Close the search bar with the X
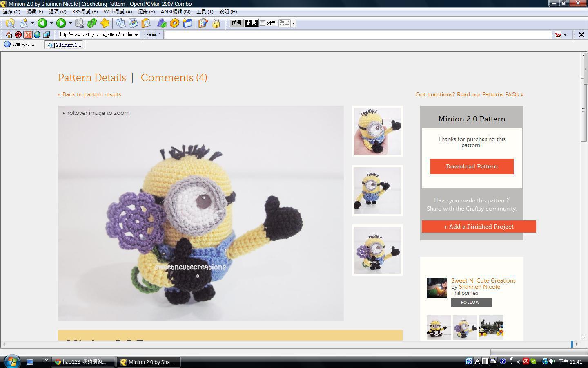The height and width of the screenshot is (368, 588). (x=581, y=35)
